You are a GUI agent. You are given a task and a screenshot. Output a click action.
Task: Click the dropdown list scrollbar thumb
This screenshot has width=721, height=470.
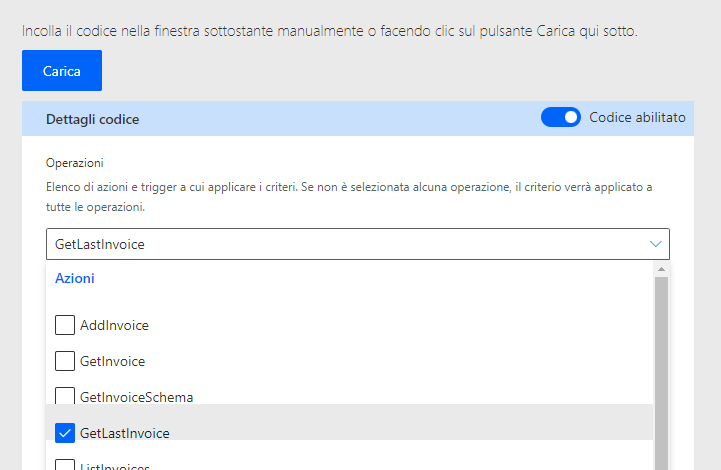[x=661, y=370]
